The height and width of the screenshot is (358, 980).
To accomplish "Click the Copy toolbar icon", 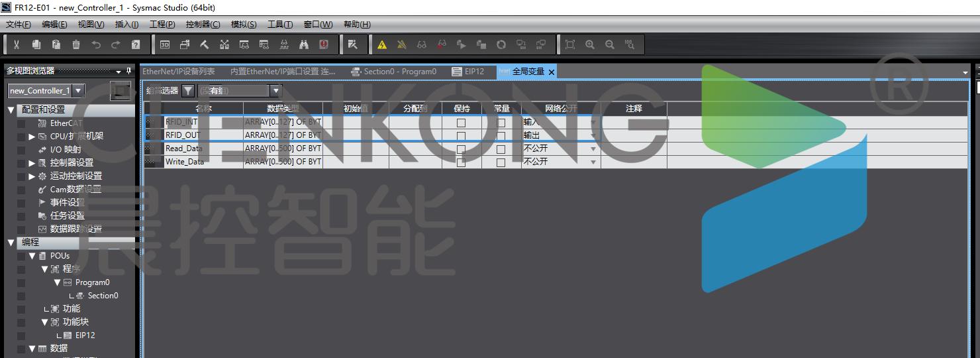I will (36, 44).
